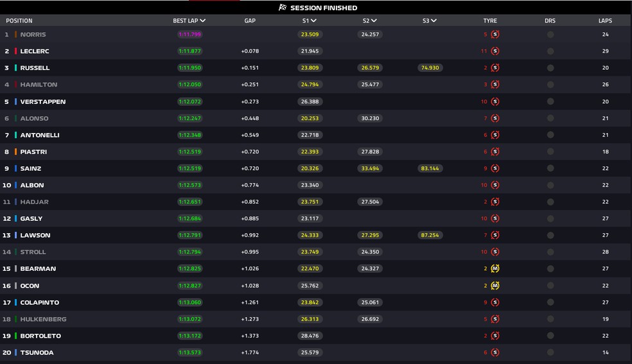Click the TYRE column header
632x364 pixels.
490,21
